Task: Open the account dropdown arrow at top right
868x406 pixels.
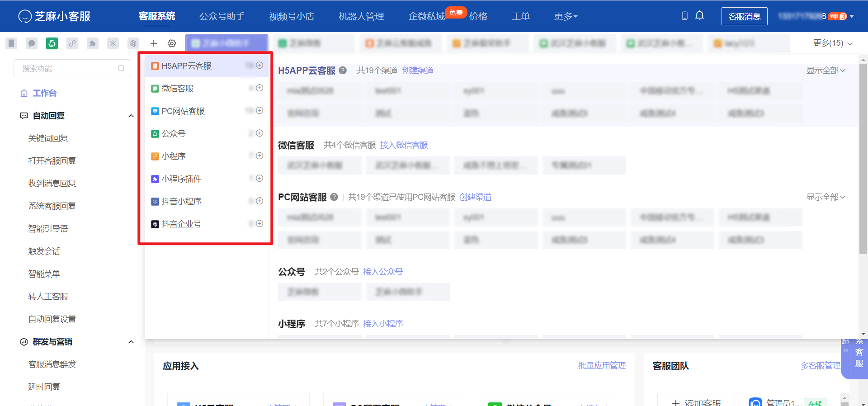Action: coord(852,16)
